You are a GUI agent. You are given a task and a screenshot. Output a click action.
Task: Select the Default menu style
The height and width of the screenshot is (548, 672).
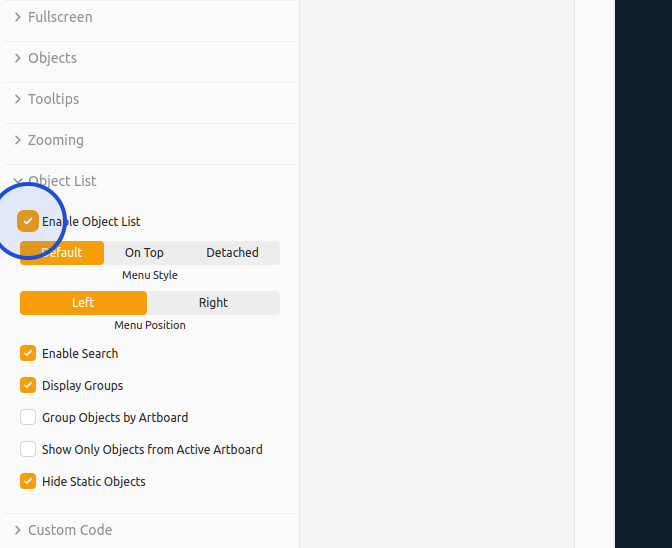62,253
